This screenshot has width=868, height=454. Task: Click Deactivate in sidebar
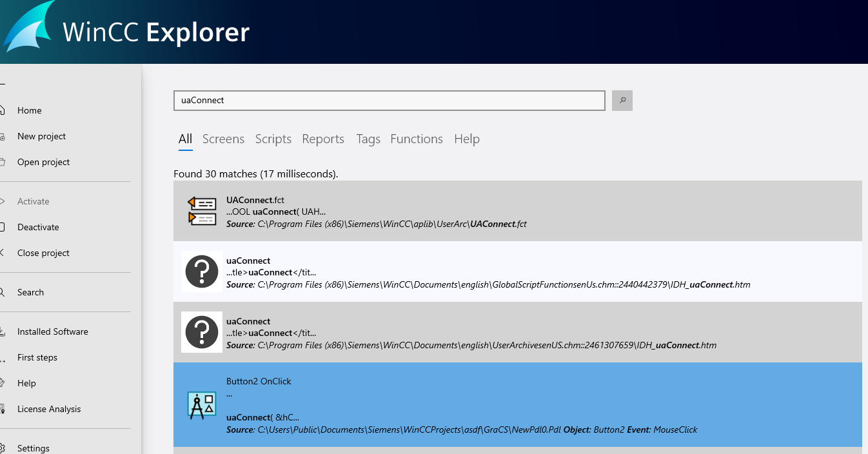(38, 227)
